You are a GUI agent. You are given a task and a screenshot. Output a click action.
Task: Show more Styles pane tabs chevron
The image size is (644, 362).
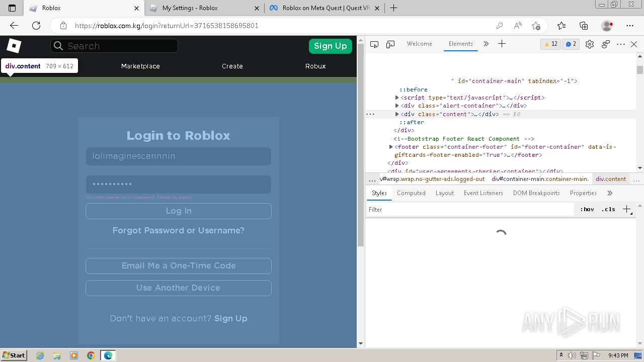click(x=610, y=193)
